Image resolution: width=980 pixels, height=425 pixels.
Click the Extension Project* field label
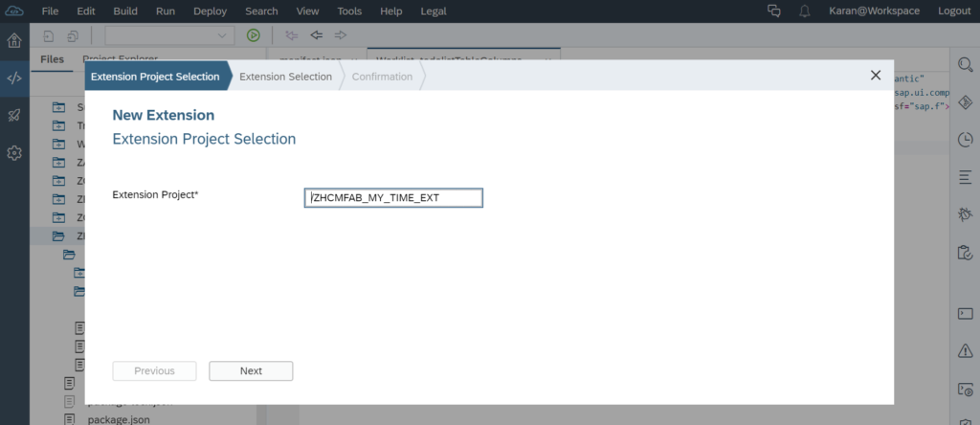(x=155, y=194)
